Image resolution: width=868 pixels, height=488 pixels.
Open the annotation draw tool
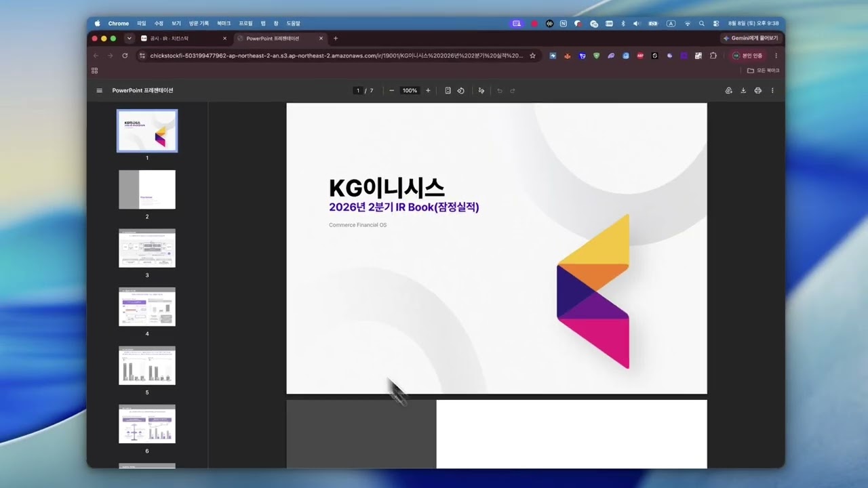pos(481,91)
